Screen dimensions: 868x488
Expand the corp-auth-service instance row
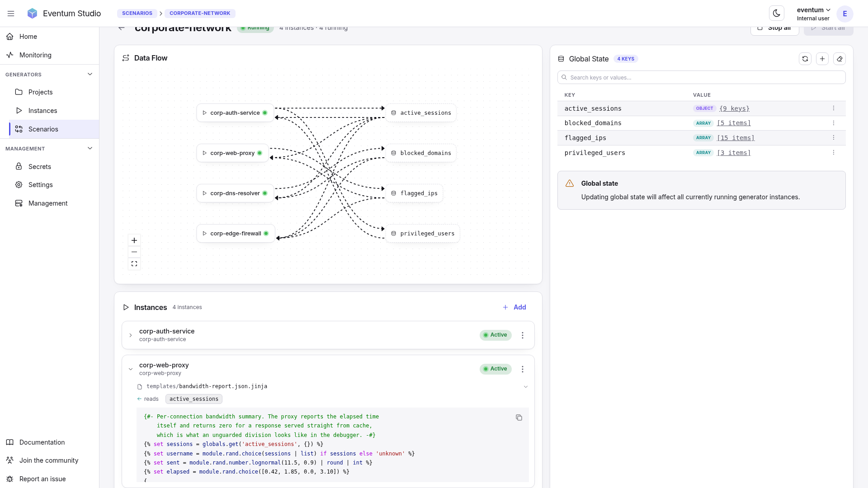coord(131,335)
